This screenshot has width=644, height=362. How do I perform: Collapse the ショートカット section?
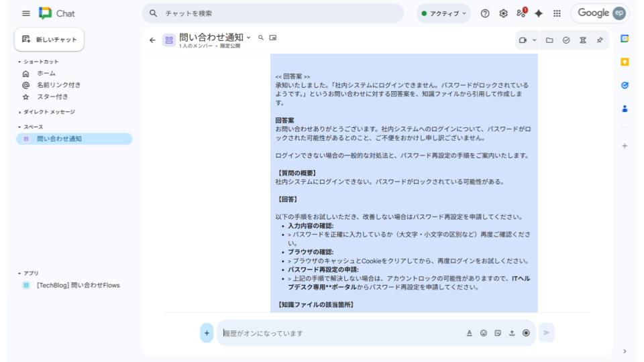(19, 62)
